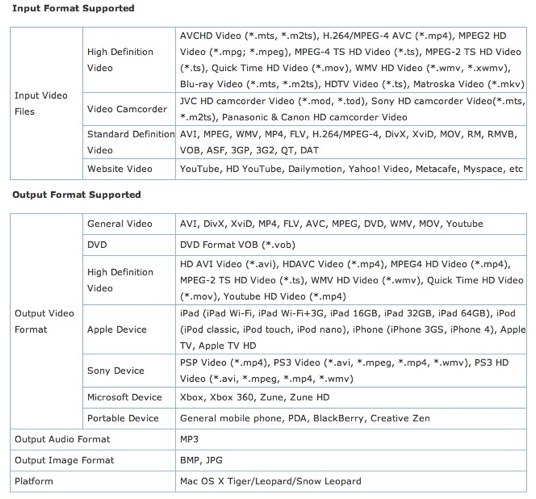536x499 pixels.
Task: Select the 'Standard Definition Video' label cell
Action: click(129, 142)
